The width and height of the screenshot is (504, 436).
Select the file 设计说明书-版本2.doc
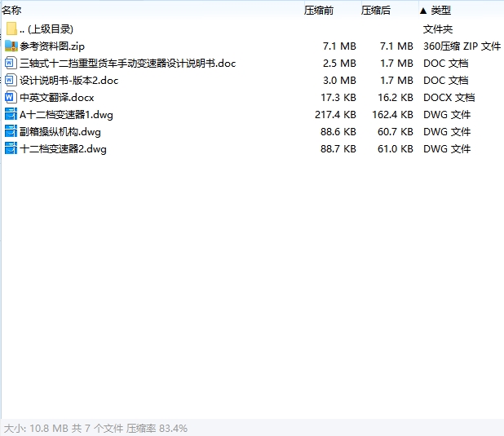point(69,81)
